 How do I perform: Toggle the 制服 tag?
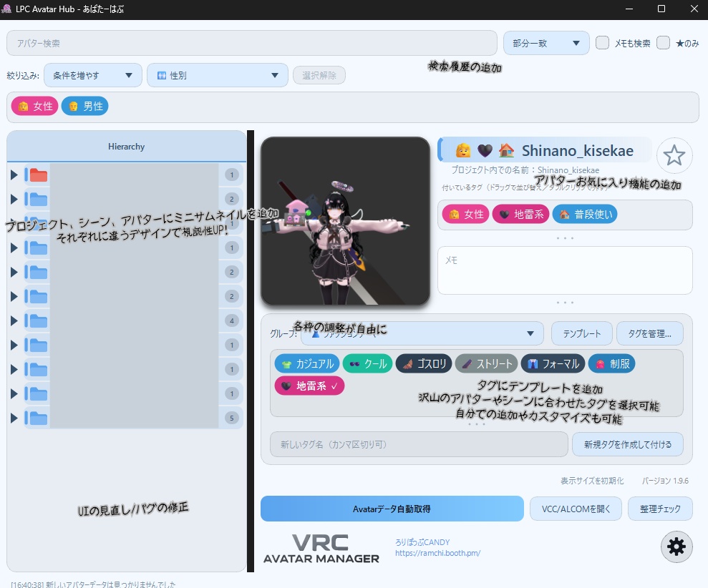click(612, 363)
